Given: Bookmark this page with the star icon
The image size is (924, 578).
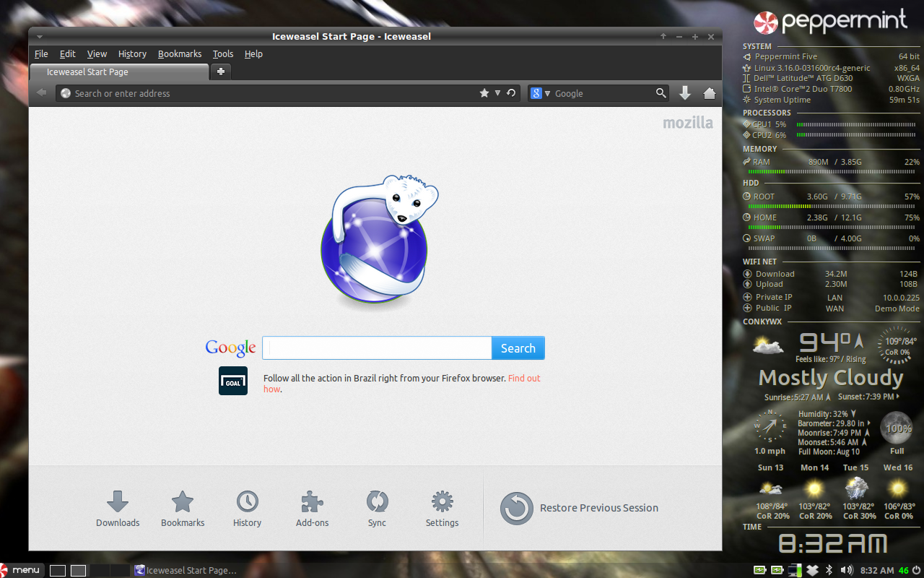Looking at the screenshot, I should pyautogui.click(x=484, y=93).
